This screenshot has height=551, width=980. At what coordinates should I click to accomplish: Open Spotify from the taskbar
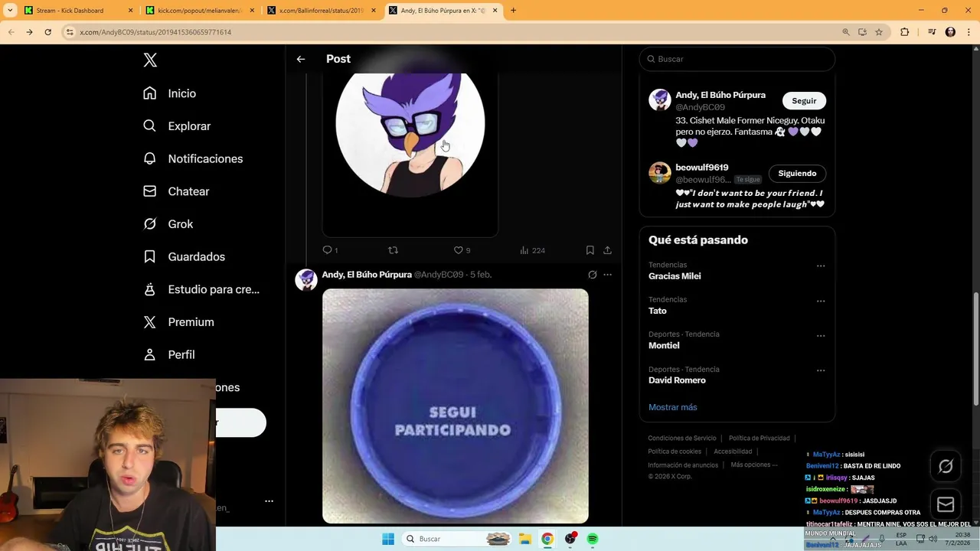593,539
